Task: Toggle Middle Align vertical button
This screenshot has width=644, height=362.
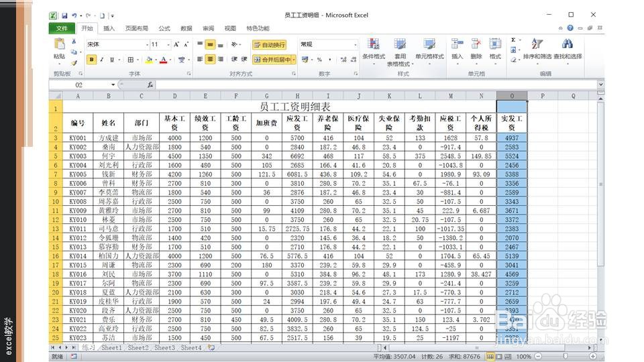Action: tap(210, 44)
